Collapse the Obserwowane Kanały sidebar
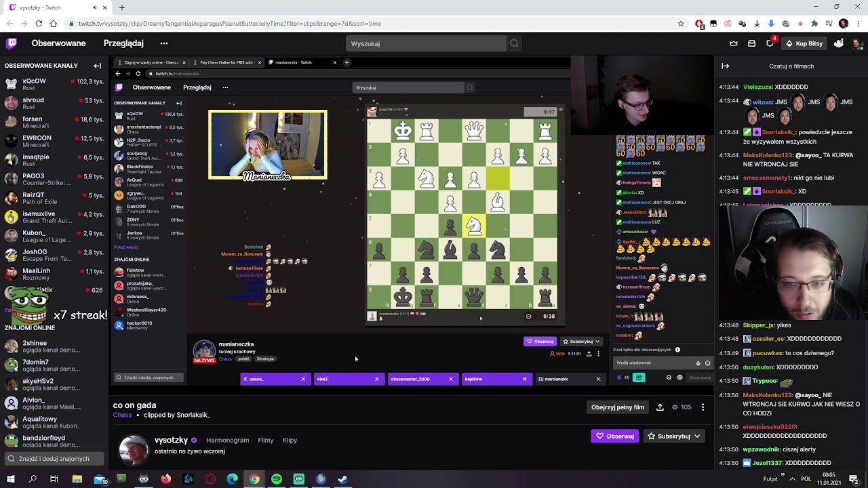The image size is (868, 488). [97, 66]
